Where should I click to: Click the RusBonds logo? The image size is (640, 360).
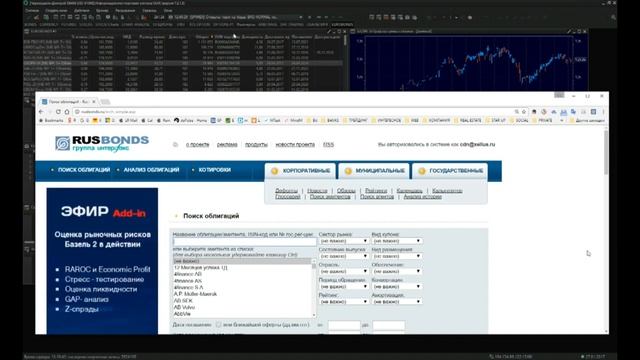point(102,143)
